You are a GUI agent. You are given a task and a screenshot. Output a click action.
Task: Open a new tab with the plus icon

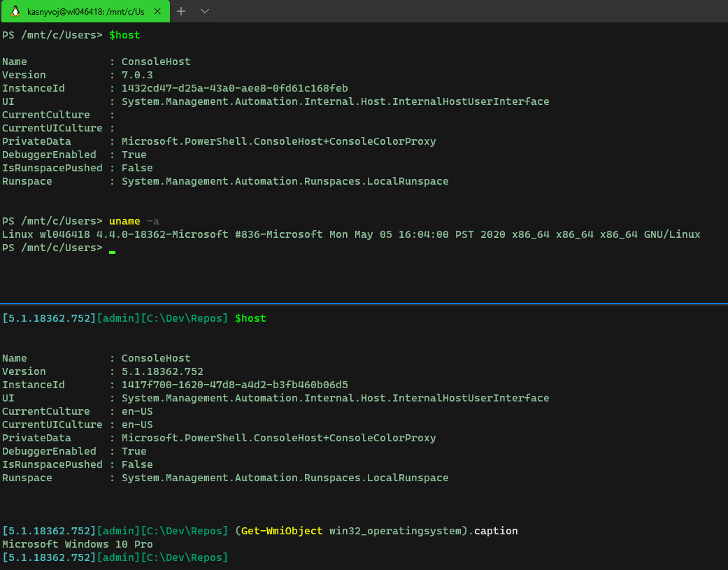(x=182, y=11)
